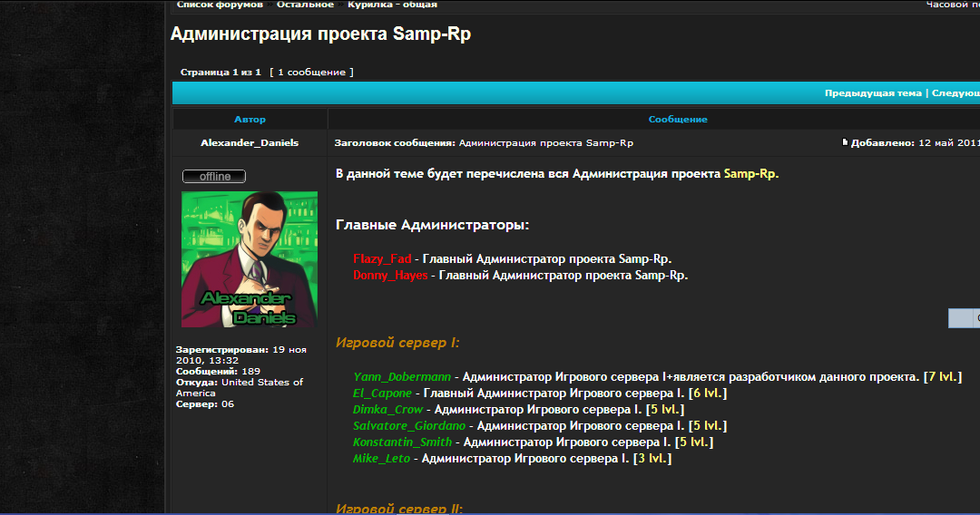Open Alexander Daniels avatar image
Screen dimensions: 980x515
click(x=250, y=259)
